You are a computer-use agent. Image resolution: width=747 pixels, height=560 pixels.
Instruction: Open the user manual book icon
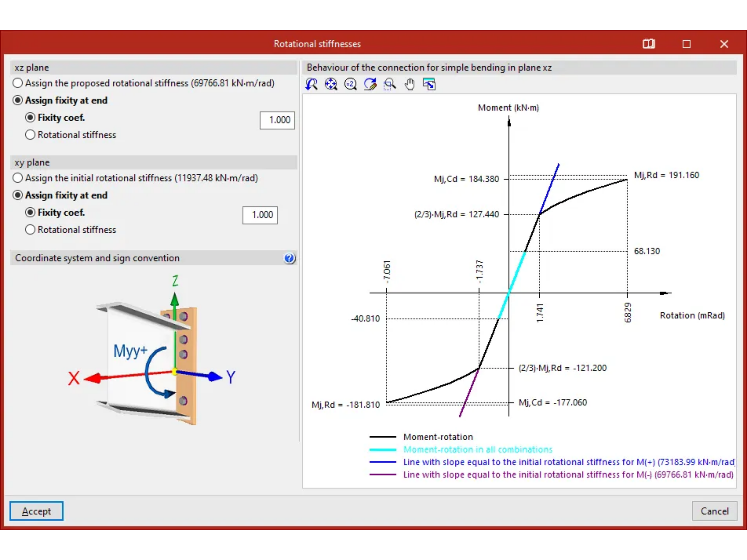click(648, 44)
